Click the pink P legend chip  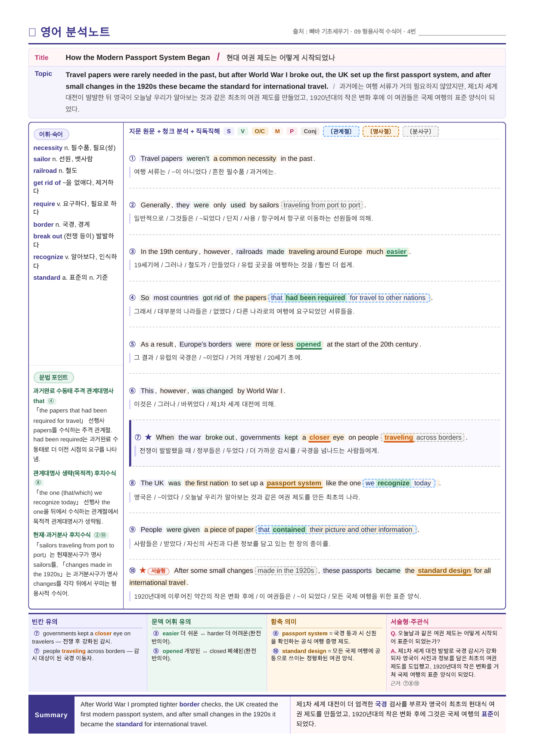[292, 131]
